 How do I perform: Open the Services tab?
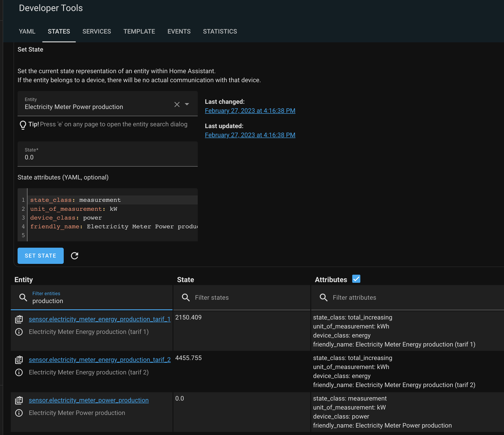pyautogui.click(x=97, y=31)
